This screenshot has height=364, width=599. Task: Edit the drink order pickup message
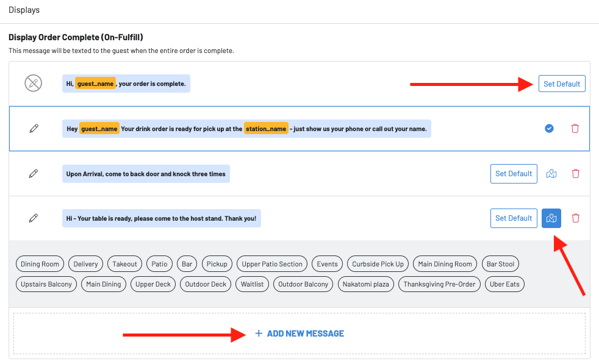[34, 129]
